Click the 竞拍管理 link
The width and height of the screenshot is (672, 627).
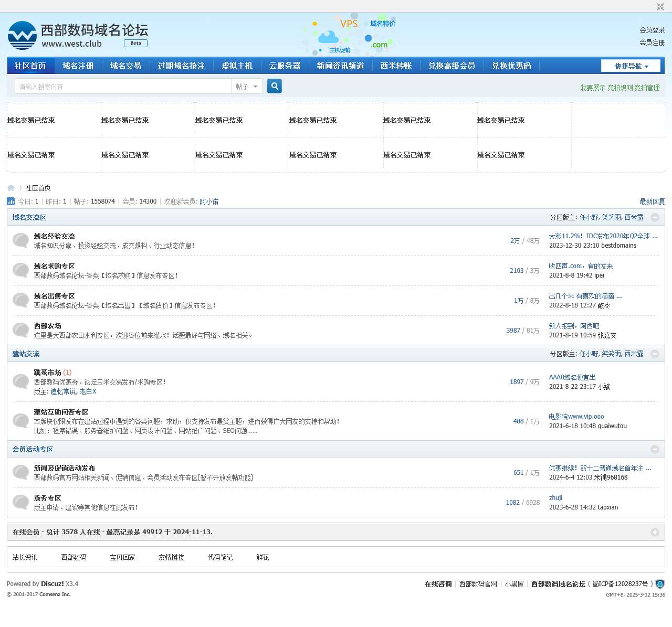point(647,88)
